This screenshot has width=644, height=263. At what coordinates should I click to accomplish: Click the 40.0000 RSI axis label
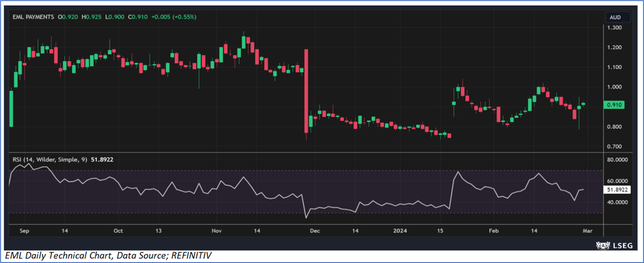point(618,203)
